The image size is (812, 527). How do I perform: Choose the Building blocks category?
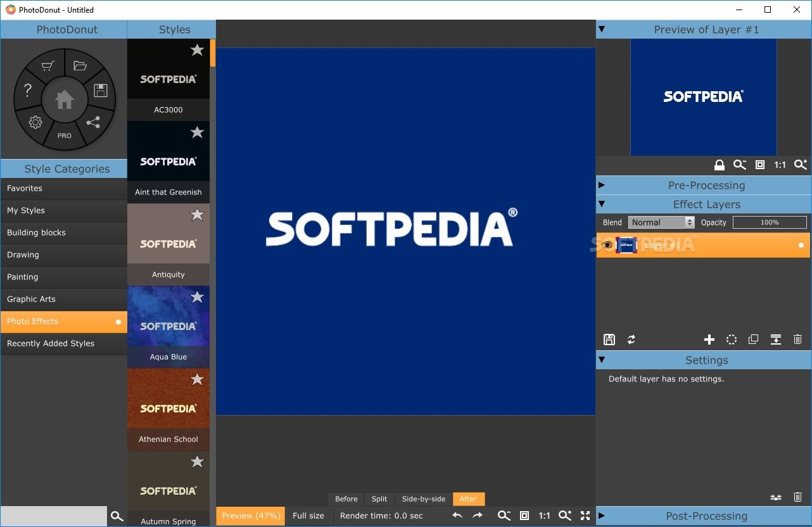[x=64, y=232]
